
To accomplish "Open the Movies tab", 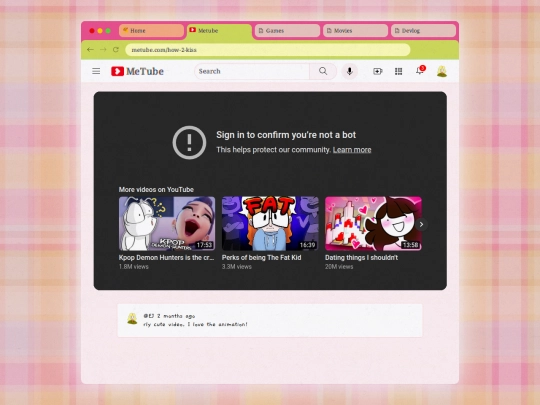I will 355,31.
